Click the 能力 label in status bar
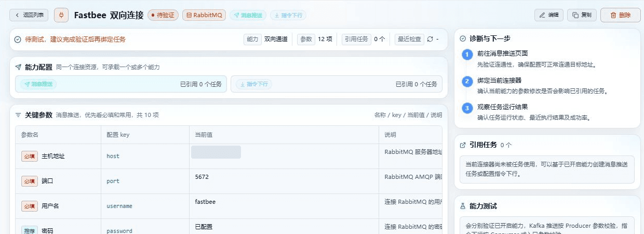Screen dimensions: 644x234 point(252,39)
